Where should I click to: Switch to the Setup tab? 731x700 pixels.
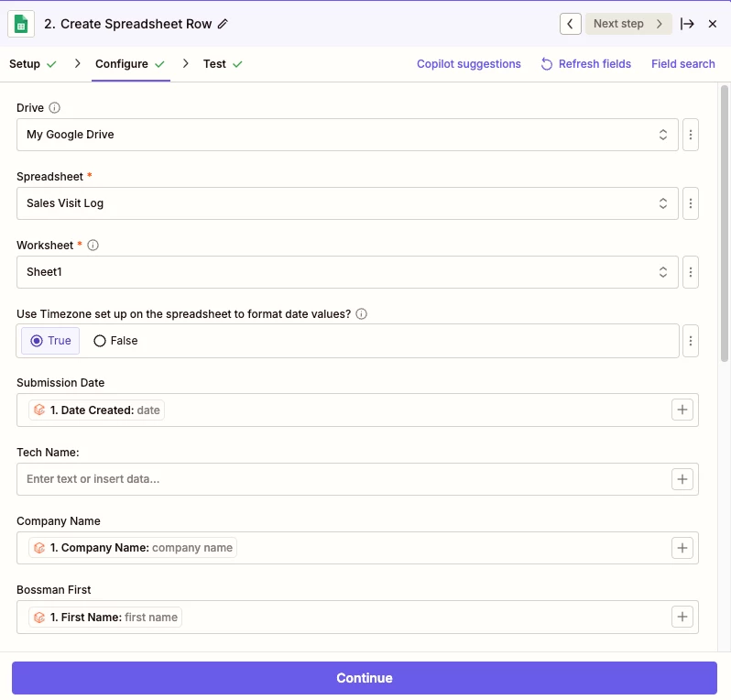[33, 64]
